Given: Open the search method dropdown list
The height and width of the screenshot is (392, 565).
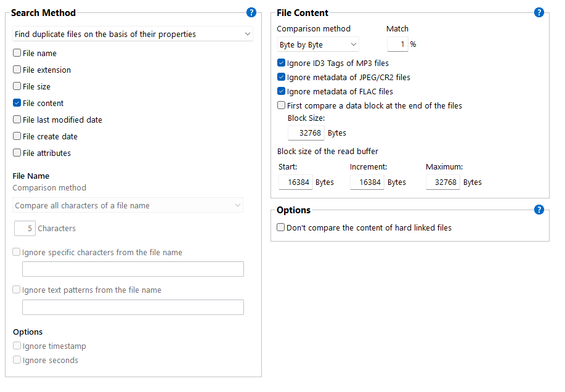Looking at the screenshot, I should tap(132, 34).
